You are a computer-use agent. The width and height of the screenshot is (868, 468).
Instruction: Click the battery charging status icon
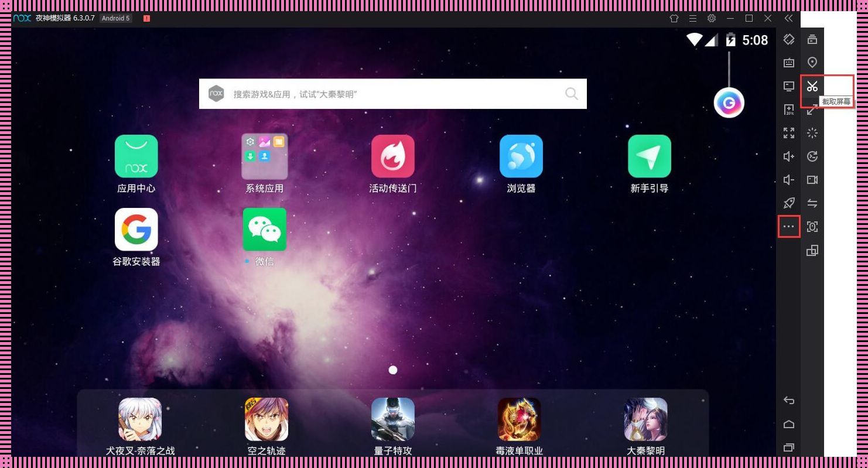pos(730,40)
